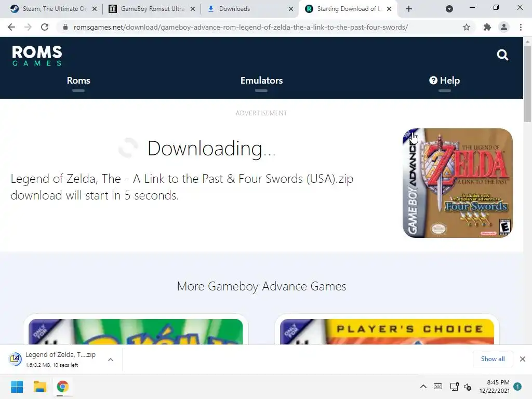Click the More Gameboy Advance Games heading
532x399 pixels.
click(x=262, y=286)
